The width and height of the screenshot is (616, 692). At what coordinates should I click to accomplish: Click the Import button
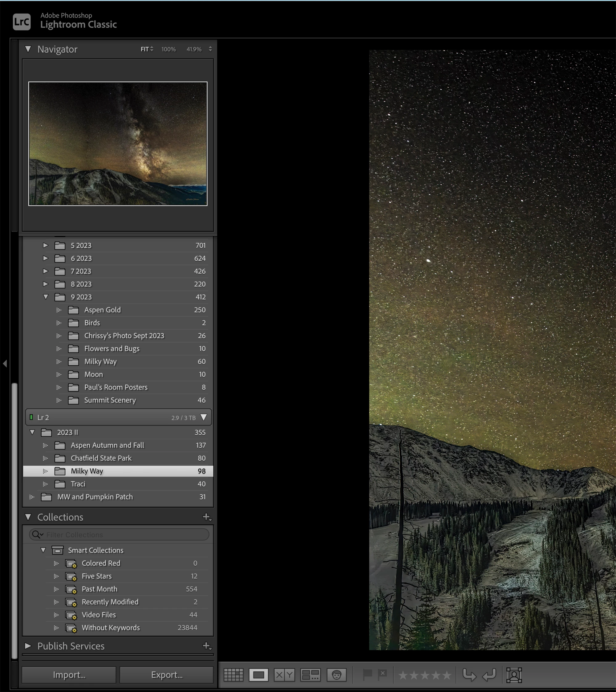click(69, 675)
